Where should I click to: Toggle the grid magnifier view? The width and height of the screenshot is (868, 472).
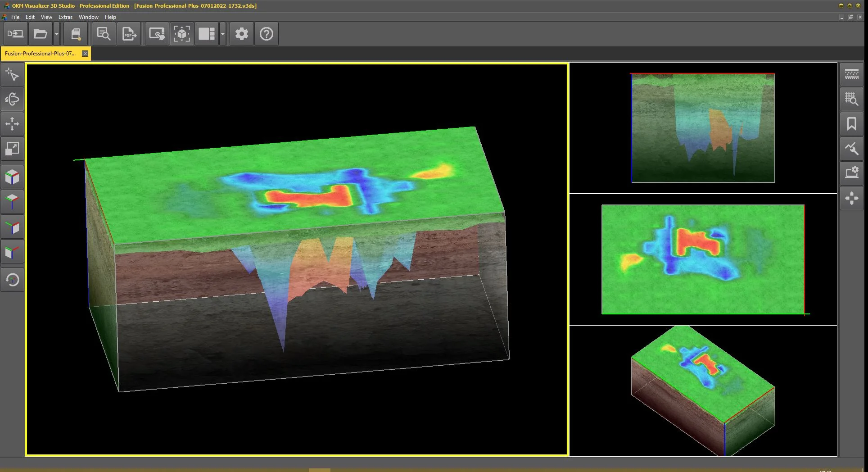point(851,99)
